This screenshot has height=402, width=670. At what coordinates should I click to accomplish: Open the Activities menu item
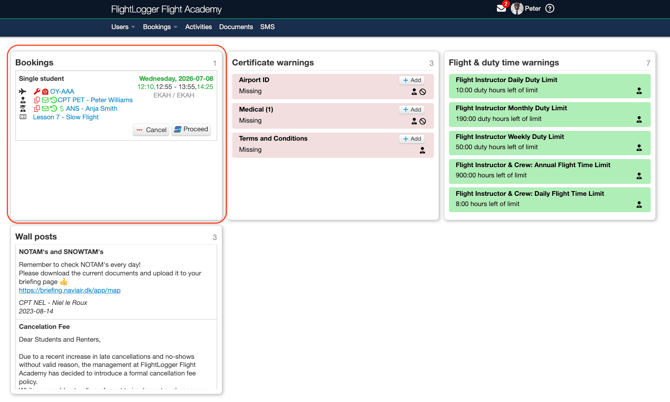pos(198,26)
